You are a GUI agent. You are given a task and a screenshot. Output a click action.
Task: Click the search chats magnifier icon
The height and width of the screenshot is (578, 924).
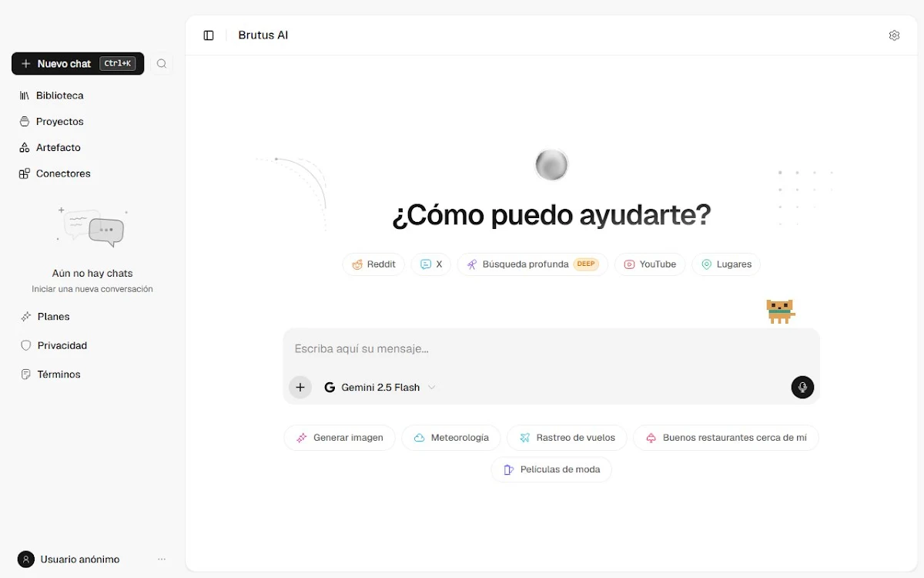(x=162, y=64)
